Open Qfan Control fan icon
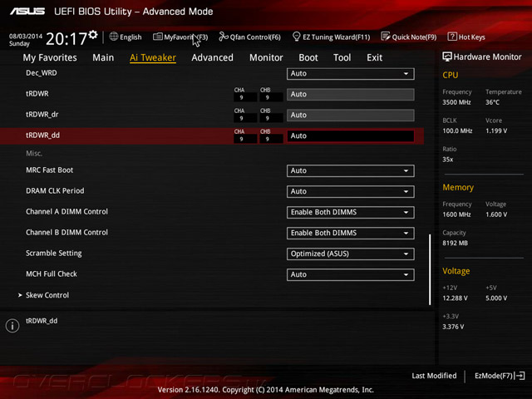Viewport: 532px width, 399px height. (224, 37)
